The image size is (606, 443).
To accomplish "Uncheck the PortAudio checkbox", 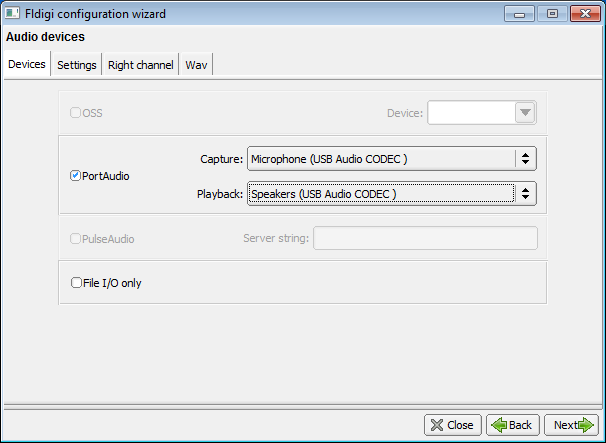I will click(75, 175).
